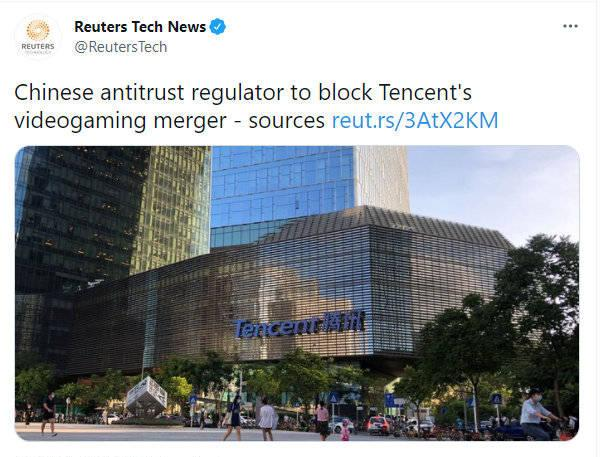The height and width of the screenshot is (457, 602).
Task: Click the red car in the photo
Action: [x=377, y=425]
